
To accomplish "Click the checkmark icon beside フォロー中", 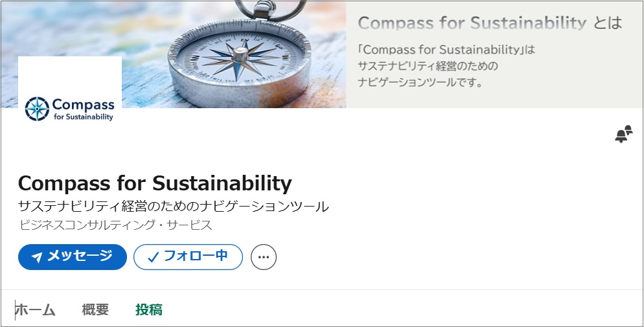I will (x=153, y=257).
